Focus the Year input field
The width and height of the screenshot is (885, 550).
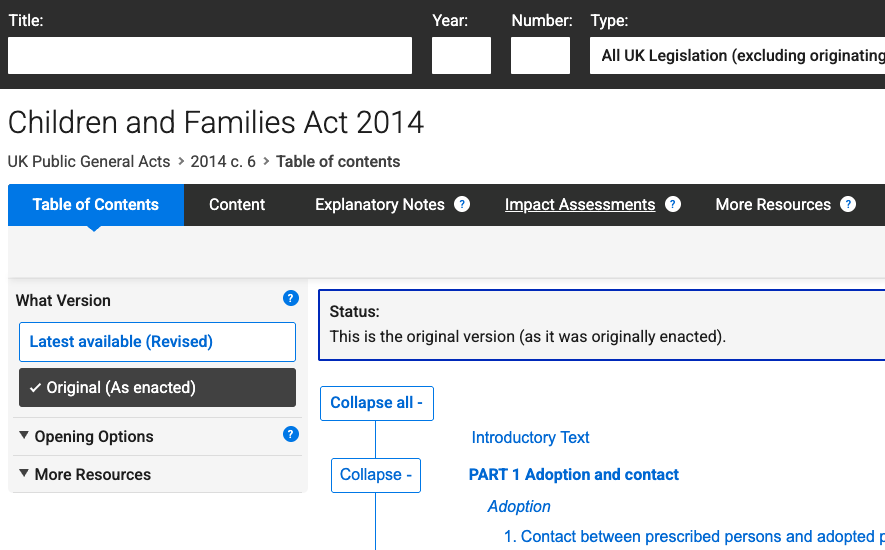click(x=461, y=56)
